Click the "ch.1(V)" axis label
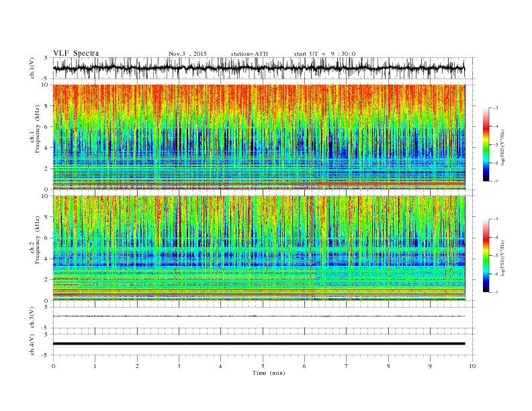Image resolution: width=532 pixels, height=411 pixels. click(32, 69)
